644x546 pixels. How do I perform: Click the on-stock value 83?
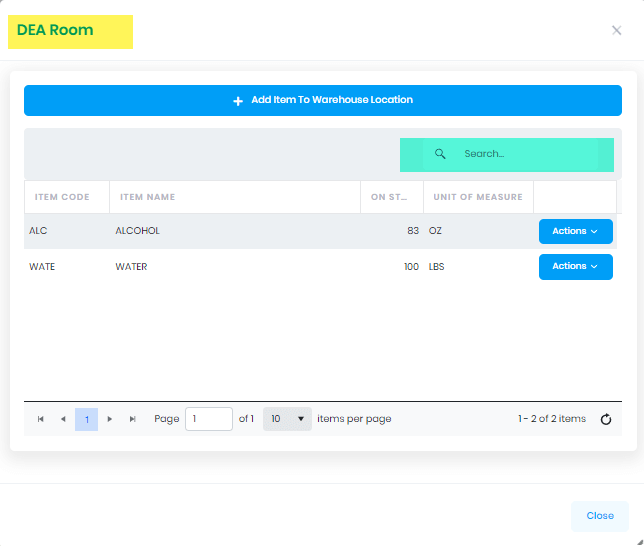(413, 231)
